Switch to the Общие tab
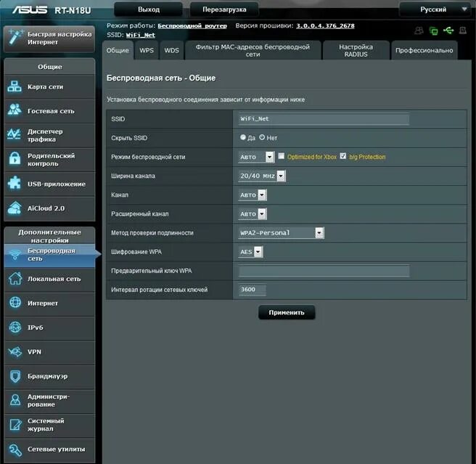Screen dimensions: 476x464 (118, 50)
